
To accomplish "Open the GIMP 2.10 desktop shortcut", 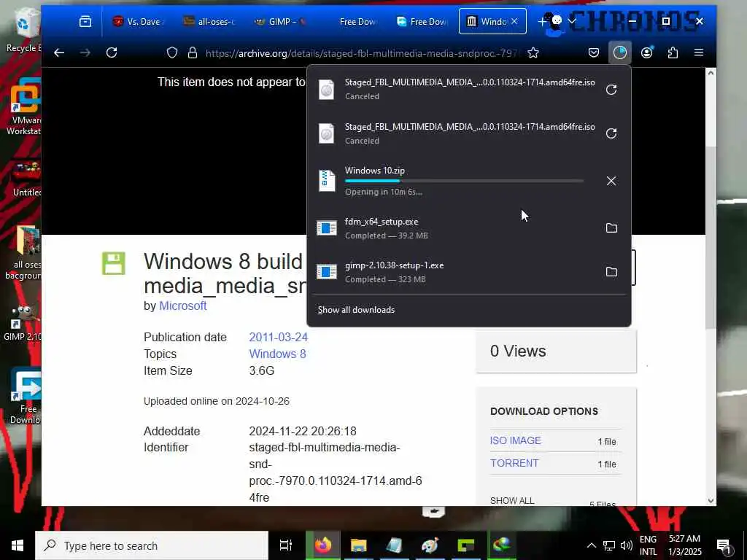I will pyautogui.click(x=23, y=324).
